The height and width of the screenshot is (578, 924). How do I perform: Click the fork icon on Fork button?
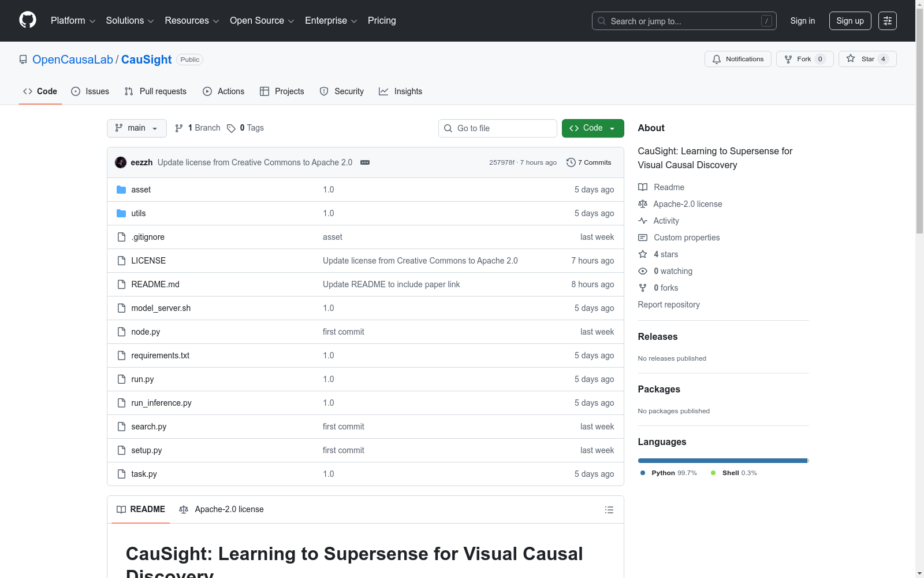[788, 59]
